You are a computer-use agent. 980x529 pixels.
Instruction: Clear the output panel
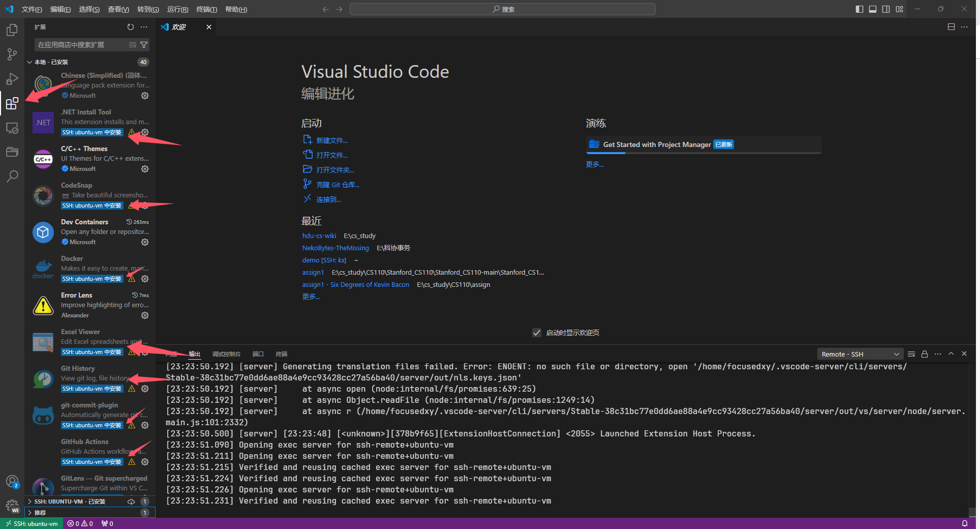(x=911, y=354)
